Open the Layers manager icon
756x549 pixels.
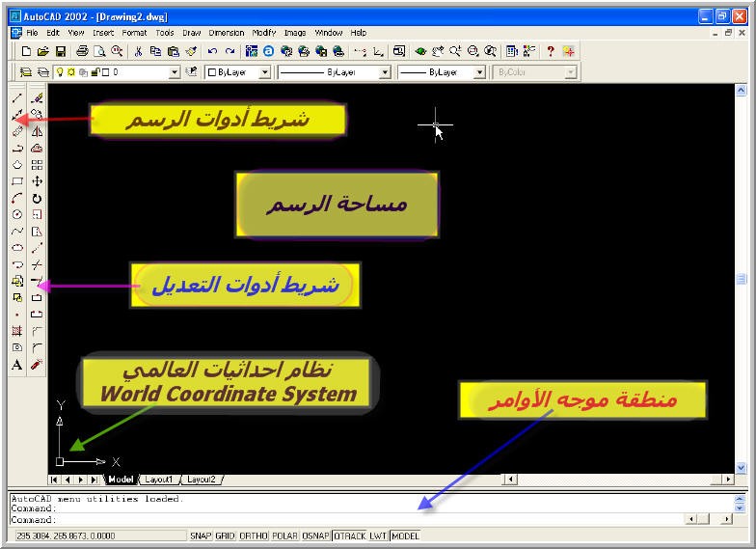tap(25, 72)
